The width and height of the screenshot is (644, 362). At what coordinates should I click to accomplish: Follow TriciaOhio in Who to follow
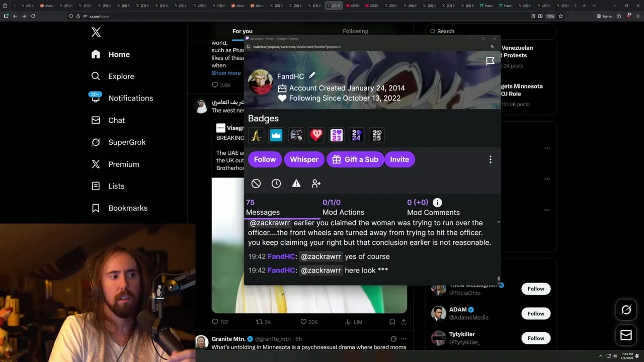point(536,289)
